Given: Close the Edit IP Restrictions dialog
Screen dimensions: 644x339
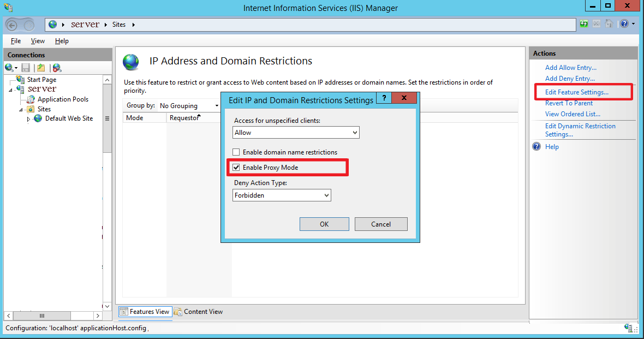Looking at the screenshot, I should 404,97.
